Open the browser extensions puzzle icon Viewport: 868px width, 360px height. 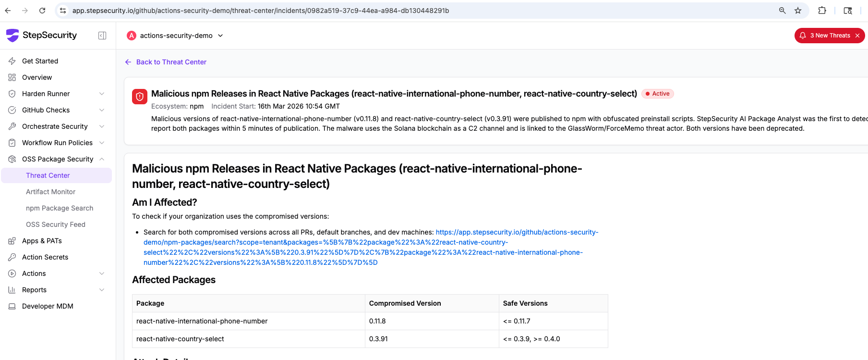point(822,11)
